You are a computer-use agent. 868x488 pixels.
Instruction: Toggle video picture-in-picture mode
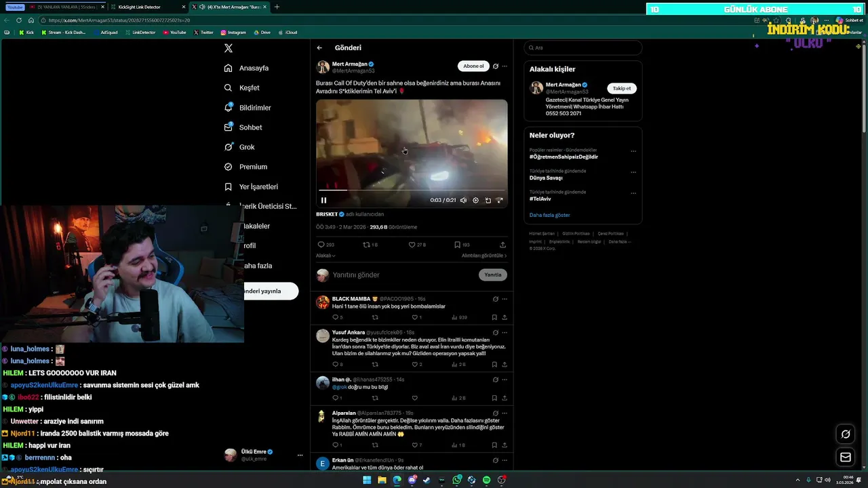tap(488, 200)
